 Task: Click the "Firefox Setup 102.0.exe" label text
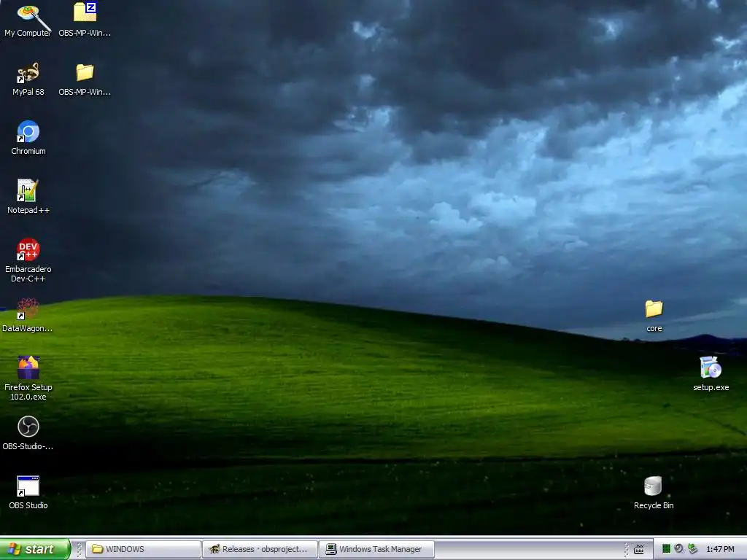[x=28, y=392]
